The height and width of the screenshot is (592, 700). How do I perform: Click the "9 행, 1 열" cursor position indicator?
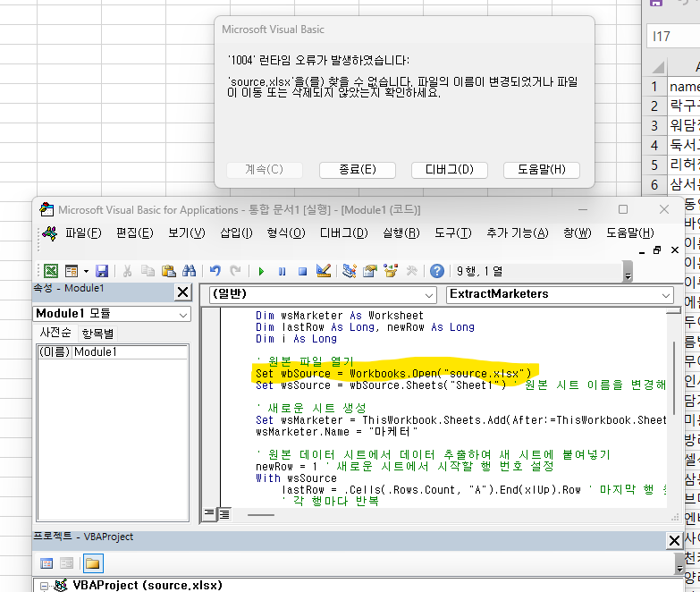tap(479, 271)
